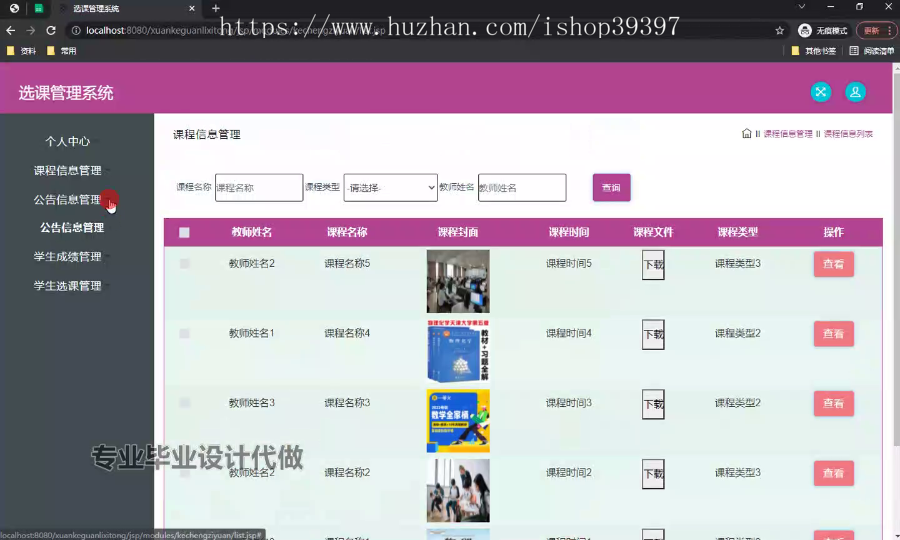Image resolution: width=900 pixels, height=540 pixels.
Task: Open the tab search chevron
Action: [x=802, y=7]
